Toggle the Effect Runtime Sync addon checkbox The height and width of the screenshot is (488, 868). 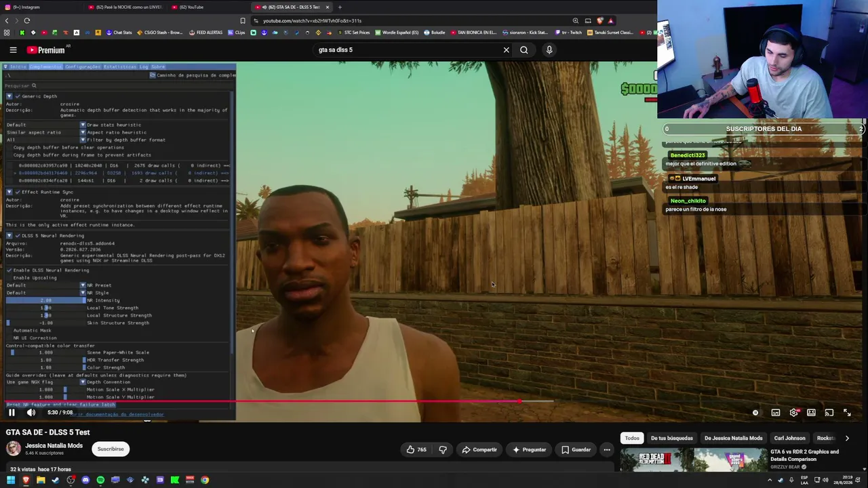pyautogui.click(x=18, y=192)
